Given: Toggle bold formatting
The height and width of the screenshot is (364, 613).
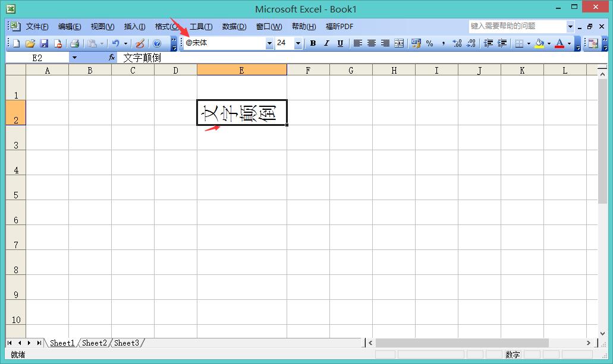Looking at the screenshot, I should point(313,43).
